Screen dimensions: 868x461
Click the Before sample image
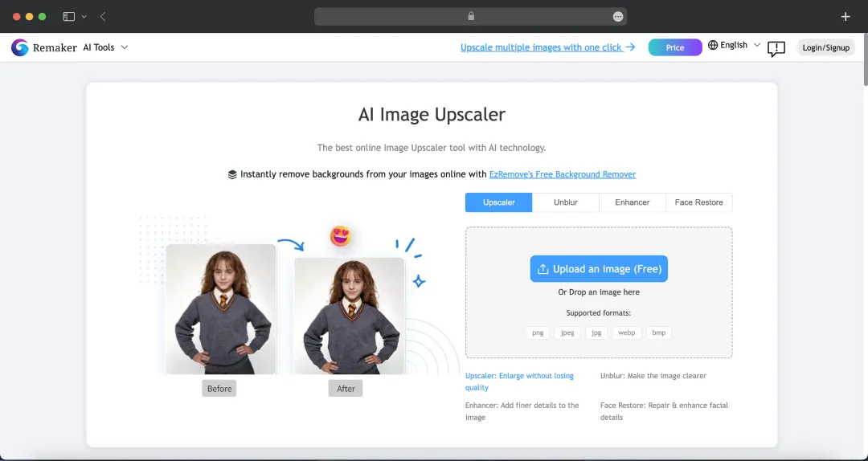click(221, 309)
